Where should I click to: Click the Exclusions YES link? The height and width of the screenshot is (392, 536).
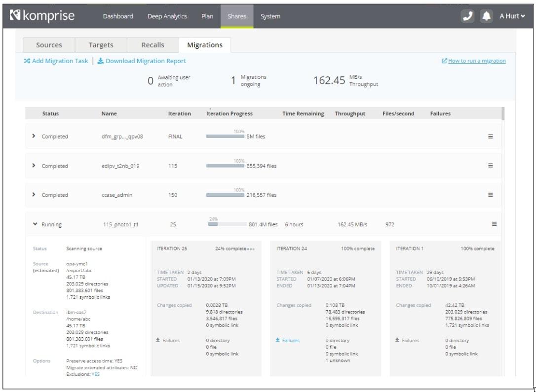(x=95, y=374)
